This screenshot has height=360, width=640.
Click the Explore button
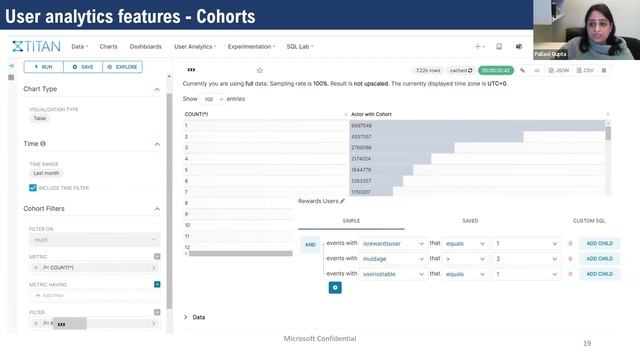(x=122, y=67)
